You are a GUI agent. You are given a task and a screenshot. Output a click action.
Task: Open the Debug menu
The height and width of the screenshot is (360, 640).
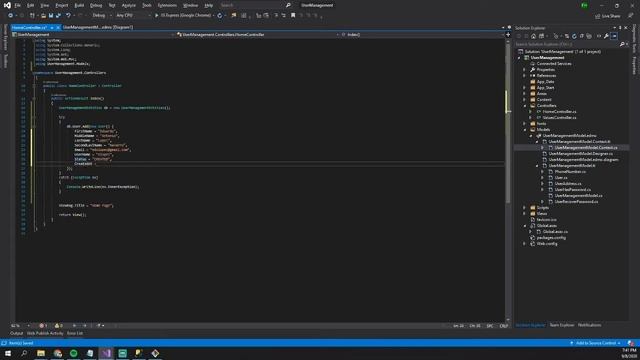click(x=96, y=5)
